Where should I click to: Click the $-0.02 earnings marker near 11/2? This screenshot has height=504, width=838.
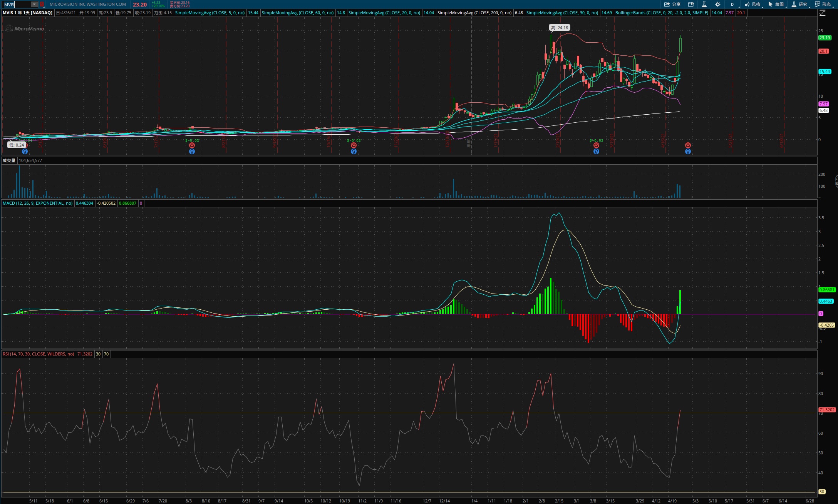click(x=354, y=140)
